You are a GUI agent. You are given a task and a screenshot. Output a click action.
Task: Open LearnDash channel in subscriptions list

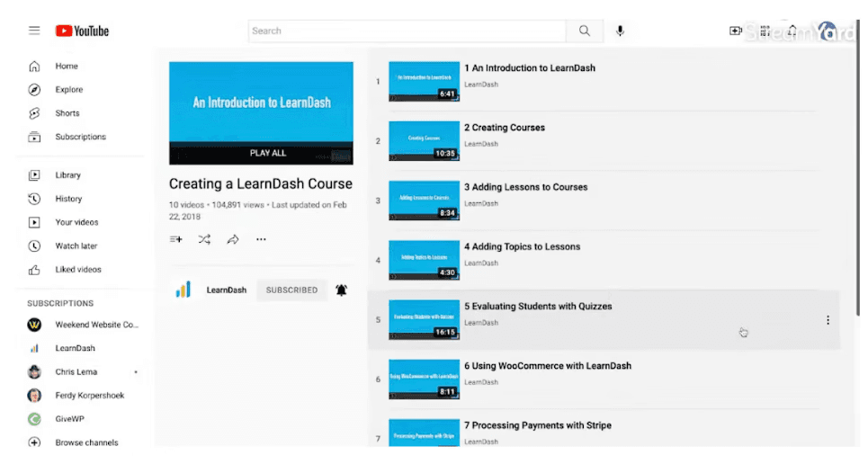coord(75,348)
